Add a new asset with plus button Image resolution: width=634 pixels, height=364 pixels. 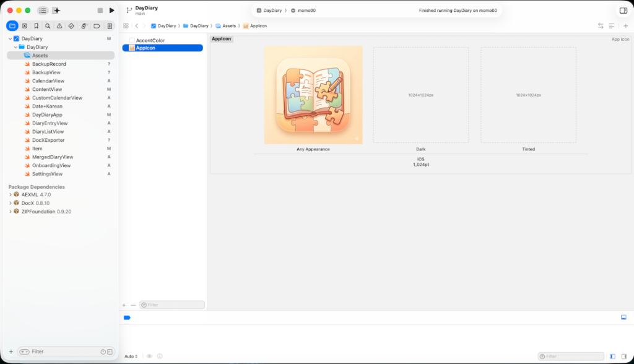click(x=124, y=305)
